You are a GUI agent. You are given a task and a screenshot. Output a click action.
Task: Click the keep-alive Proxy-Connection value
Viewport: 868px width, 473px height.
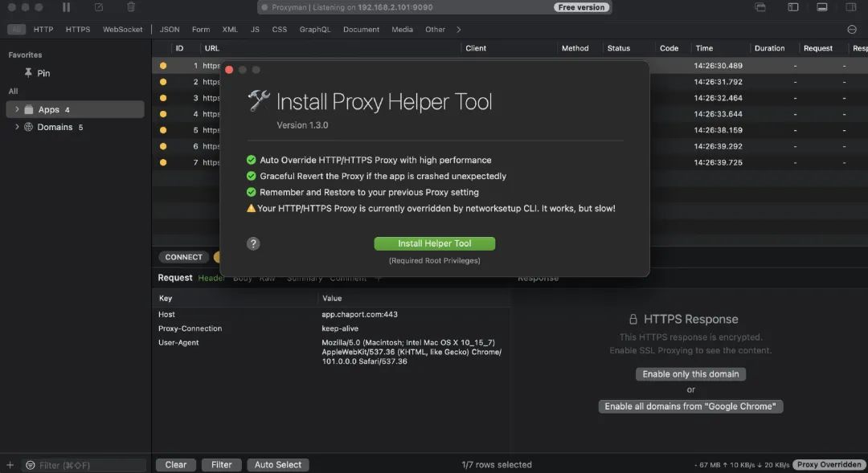339,328
